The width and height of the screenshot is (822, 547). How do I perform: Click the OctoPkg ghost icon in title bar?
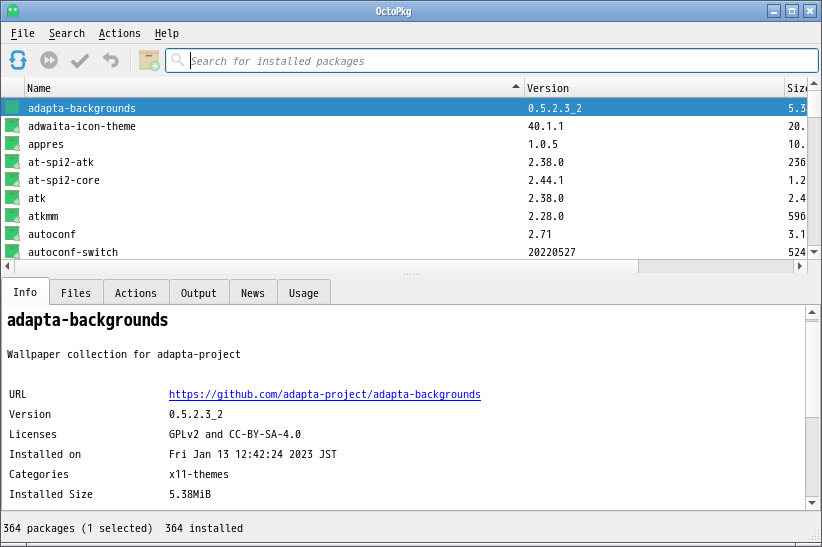(13, 10)
